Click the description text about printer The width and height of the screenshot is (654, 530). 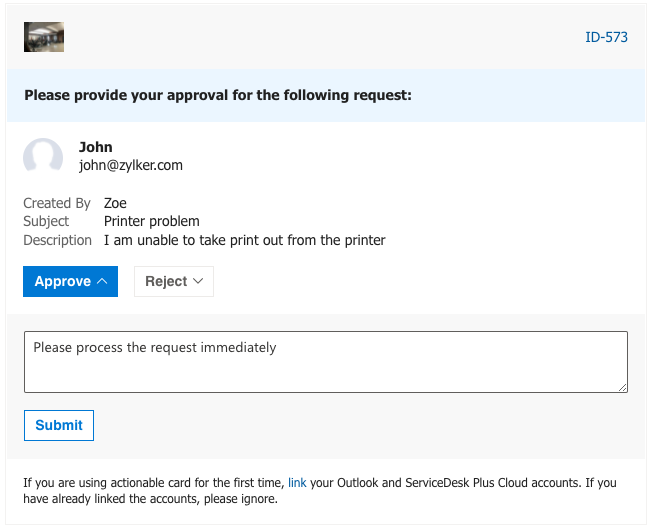coord(244,240)
